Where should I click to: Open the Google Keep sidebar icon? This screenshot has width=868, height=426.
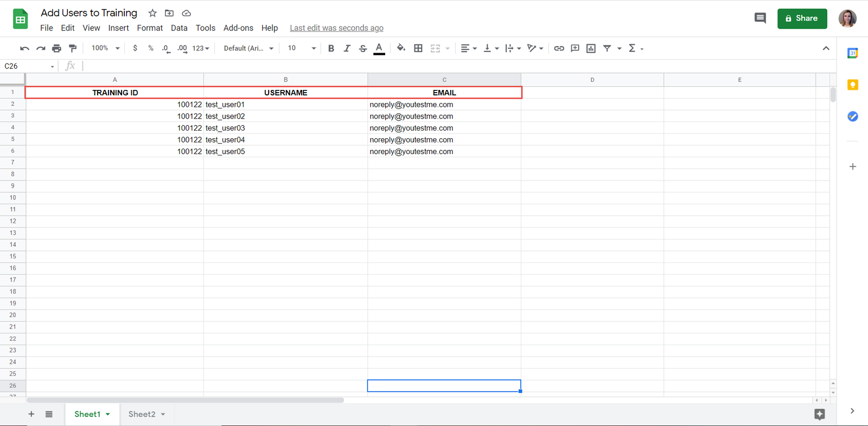[x=852, y=85]
